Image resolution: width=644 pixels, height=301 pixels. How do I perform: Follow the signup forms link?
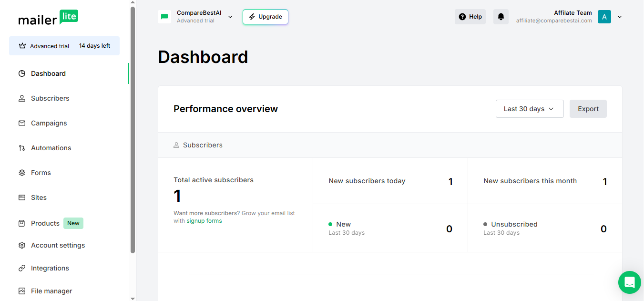(x=204, y=221)
